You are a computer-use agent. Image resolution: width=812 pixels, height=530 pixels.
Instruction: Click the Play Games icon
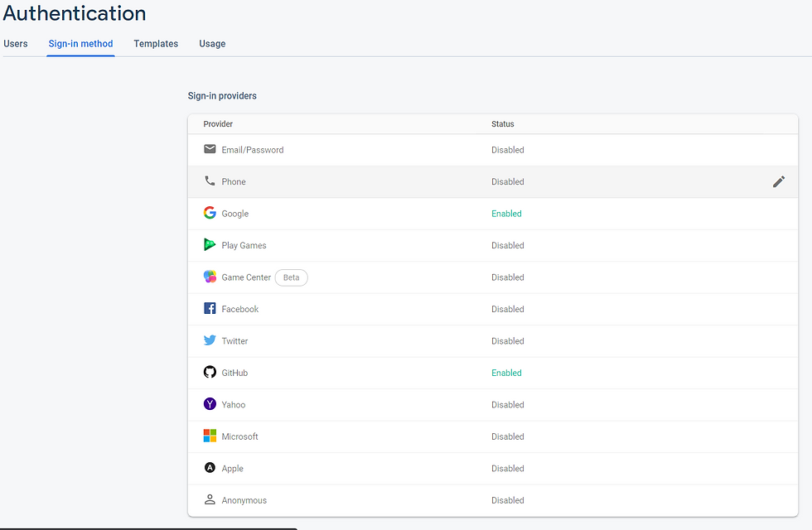pos(210,244)
